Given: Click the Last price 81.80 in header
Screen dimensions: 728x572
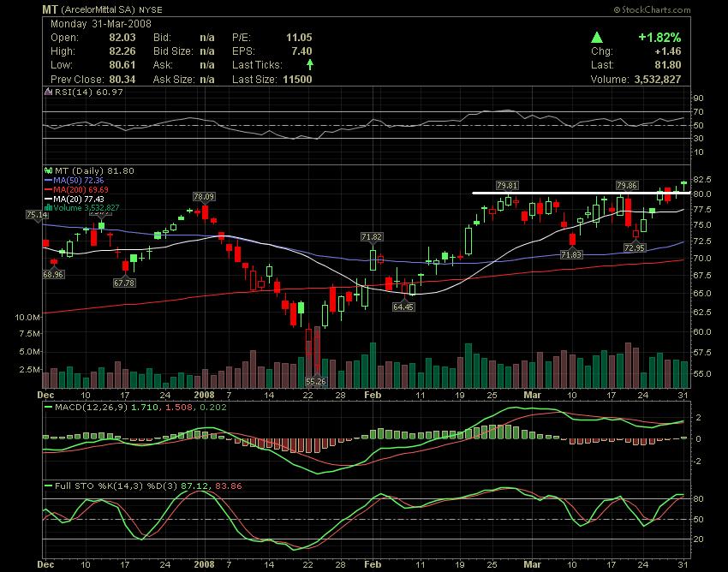Looking at the screenshot, I should 668,65.
